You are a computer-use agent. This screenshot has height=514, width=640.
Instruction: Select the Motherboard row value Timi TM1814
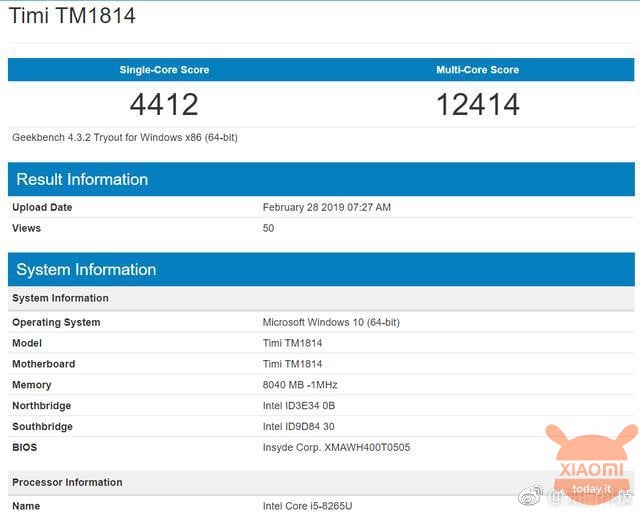[292, 364]
